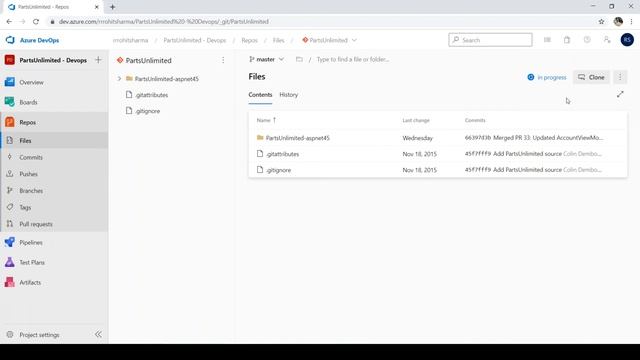The image size is (640, 360).
Task: Open Tags page
Action: pos(25,207)
